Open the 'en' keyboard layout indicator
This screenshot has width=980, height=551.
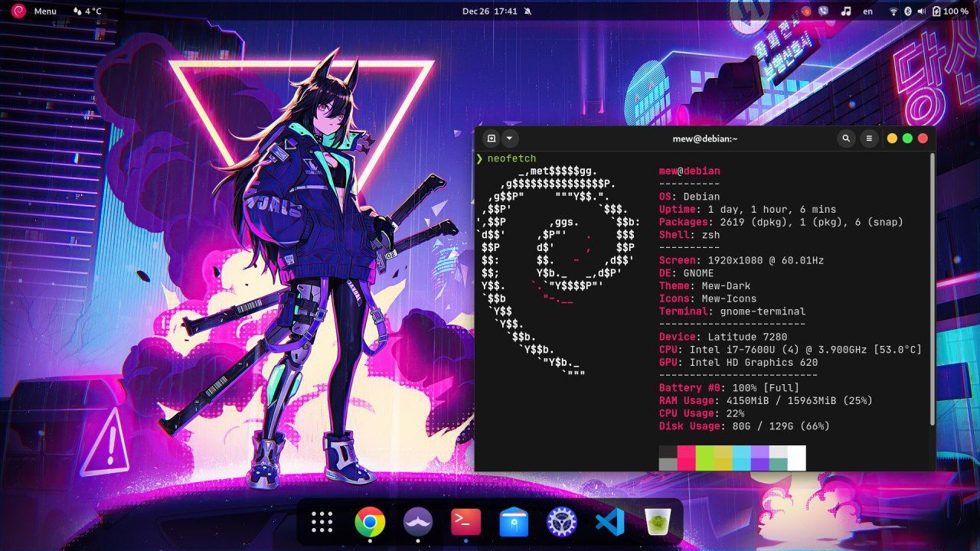point(867,11)
